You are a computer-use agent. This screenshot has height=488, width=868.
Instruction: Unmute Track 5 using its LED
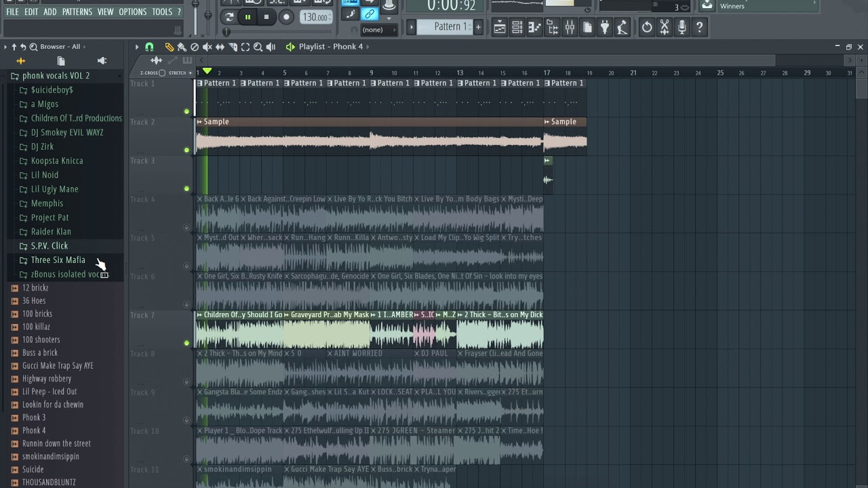point(186,266)
